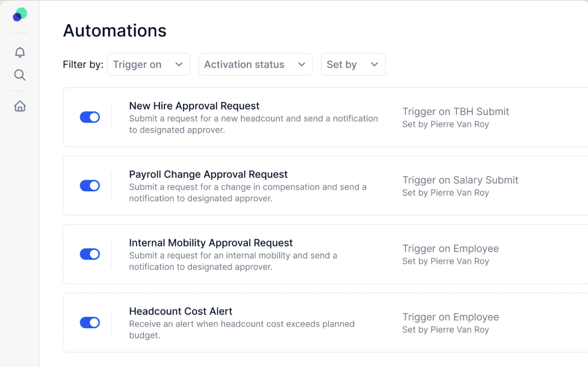This screenshot has height=367, width=588.
Task: Open the Activation status filter dropdown
Action: point(256,64)
